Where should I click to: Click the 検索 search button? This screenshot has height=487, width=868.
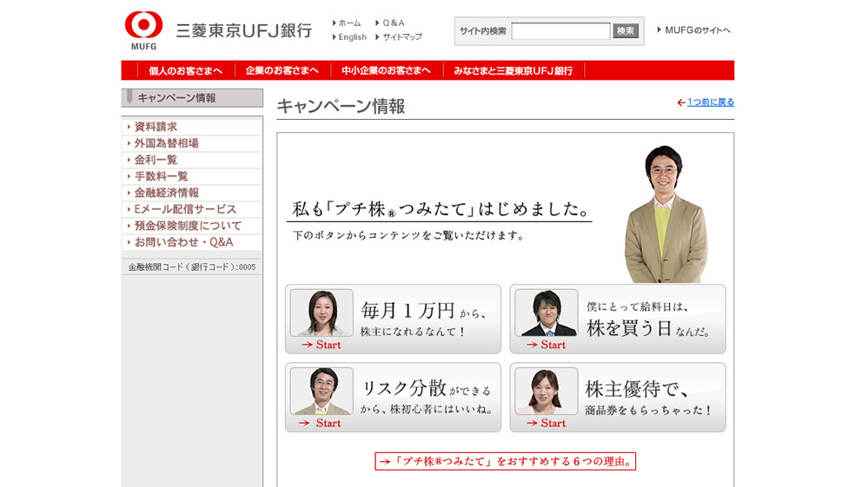click(x=626, y=31)
